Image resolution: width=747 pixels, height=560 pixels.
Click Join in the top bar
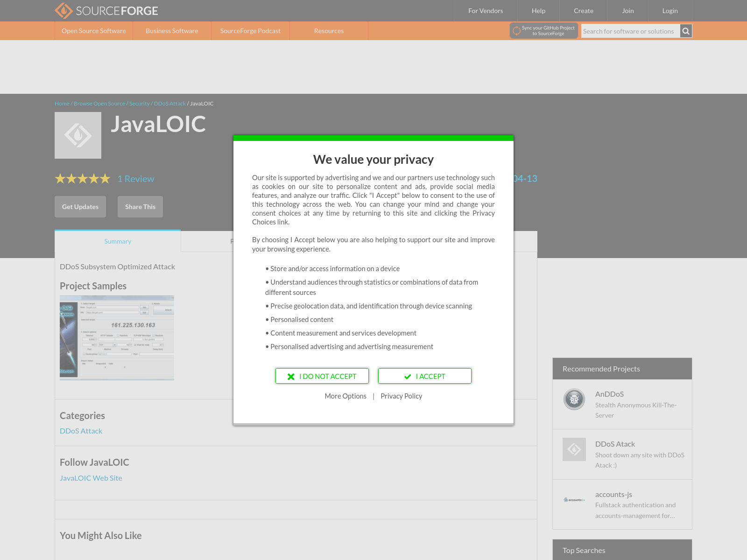click(x=628, y=11)
